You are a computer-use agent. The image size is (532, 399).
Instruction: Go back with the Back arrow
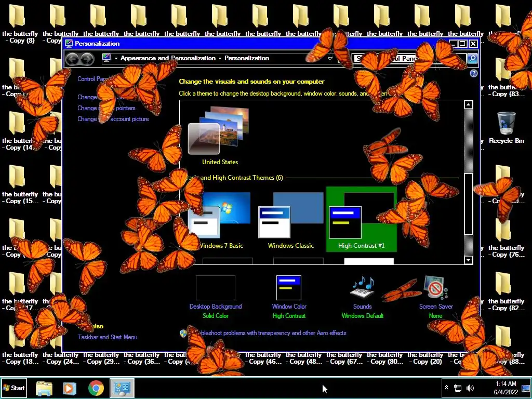tap(72, 59)
